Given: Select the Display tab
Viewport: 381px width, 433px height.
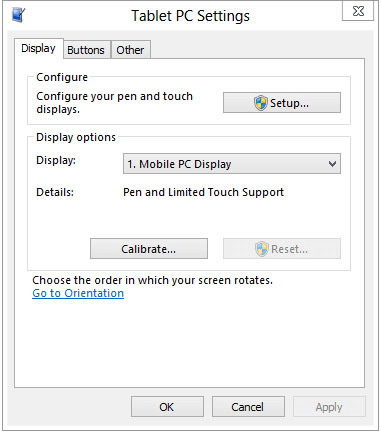Looking at the screenshot, I should tap(38, 49).
